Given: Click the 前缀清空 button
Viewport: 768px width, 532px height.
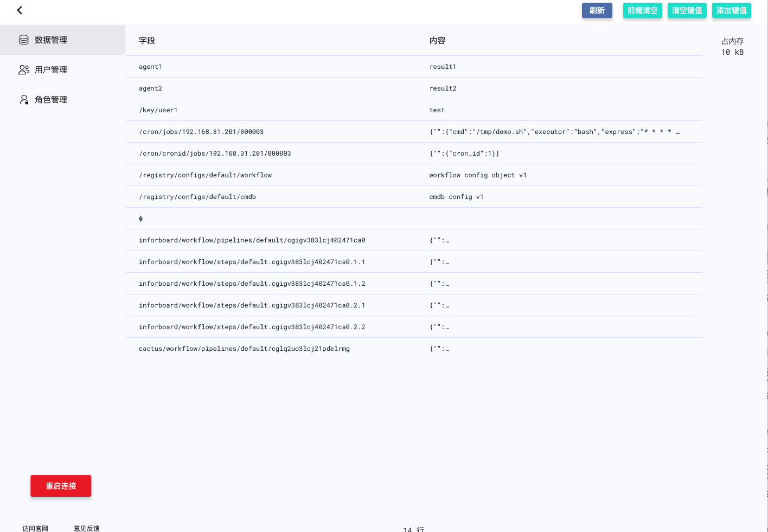Looking at the screenshot, I should pos(643,10).
